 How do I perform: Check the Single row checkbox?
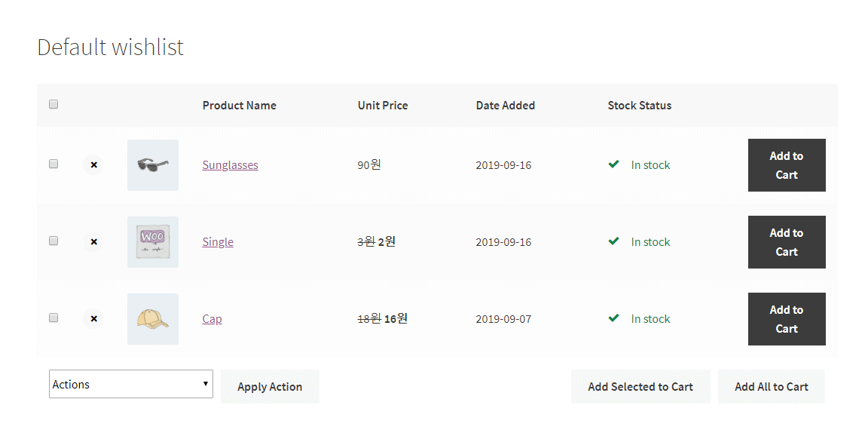pos(53,241)
